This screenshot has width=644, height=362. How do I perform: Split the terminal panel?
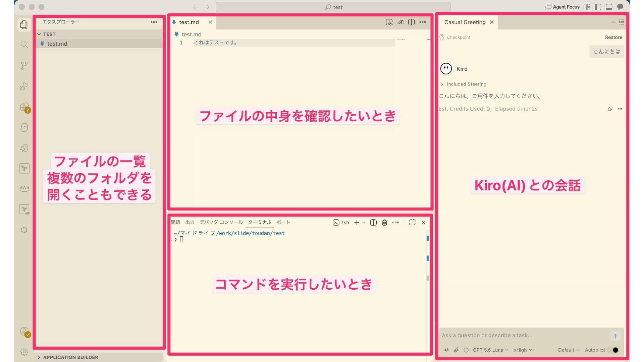[x=373, y=222]
